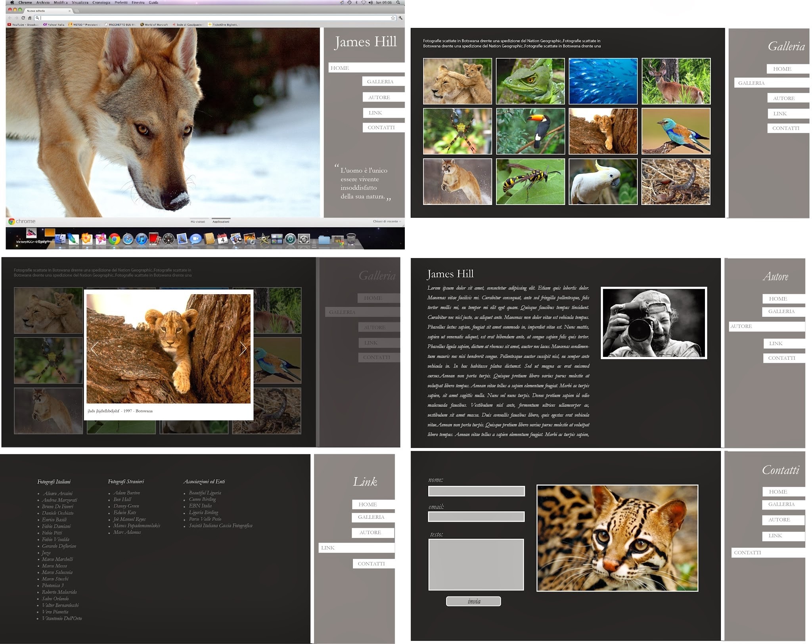Click the 'Adam Burton' photographer link

tap(126, 493)
